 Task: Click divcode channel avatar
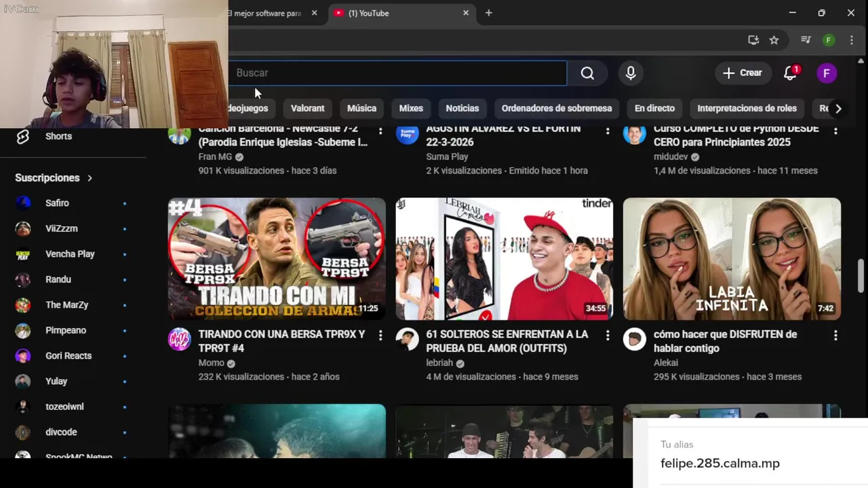23,432
